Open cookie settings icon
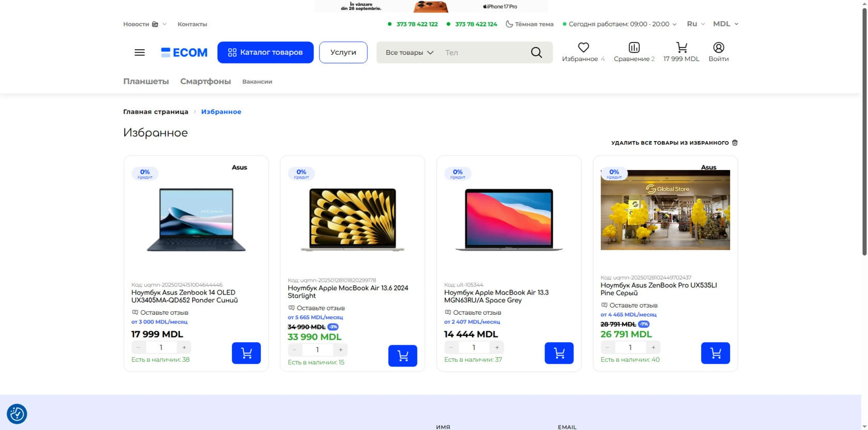Viewport: 868px width, 430px height. click(17, 414)
